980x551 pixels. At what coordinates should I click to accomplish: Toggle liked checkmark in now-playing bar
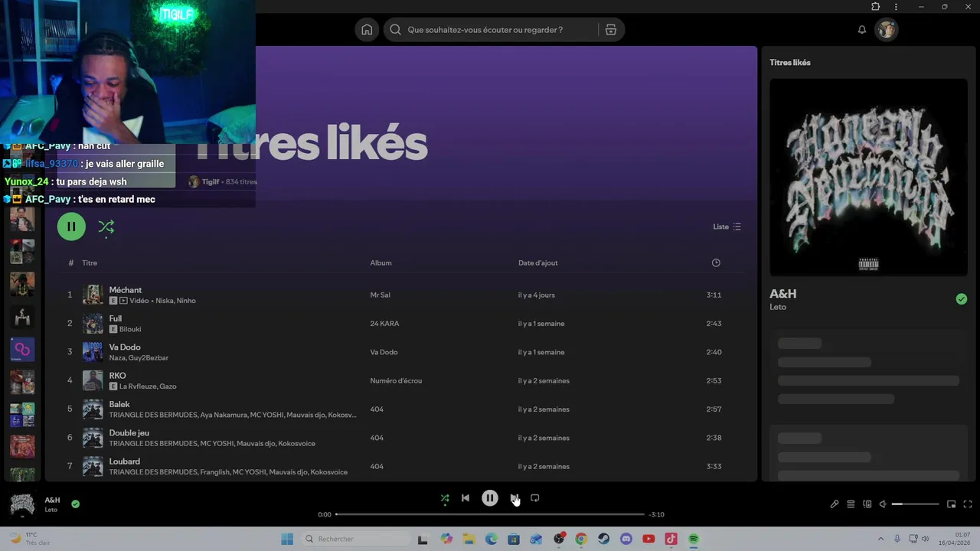pos(75,504)
